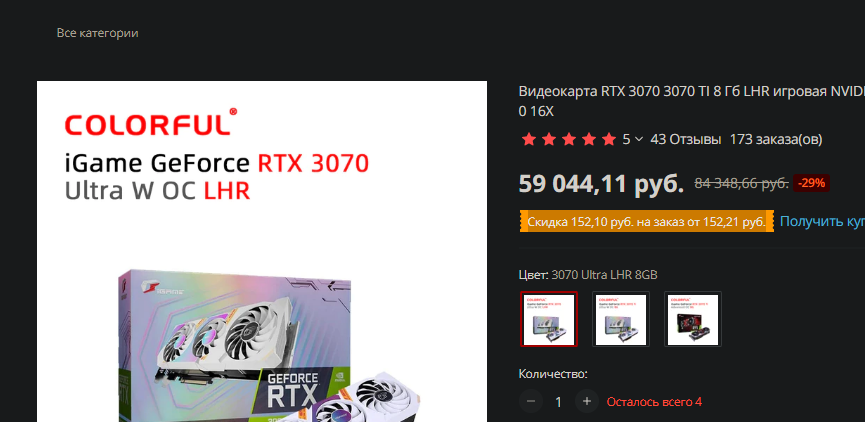The height and width of the screenshot is (422, 865).
Task: Click the orange discount coupon banner
Action: 647,221
